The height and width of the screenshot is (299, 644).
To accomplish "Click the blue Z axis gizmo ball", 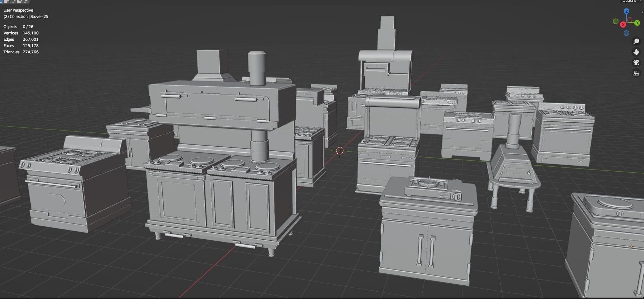I will pyautogui.click(x=626, y=12).
